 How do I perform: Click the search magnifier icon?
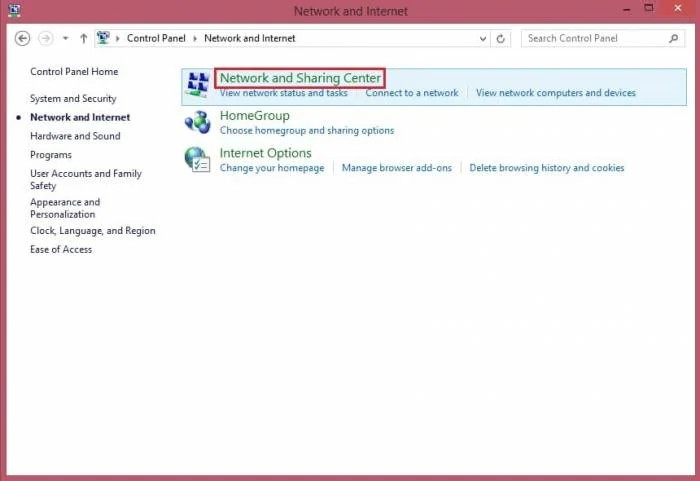[674, 38]
